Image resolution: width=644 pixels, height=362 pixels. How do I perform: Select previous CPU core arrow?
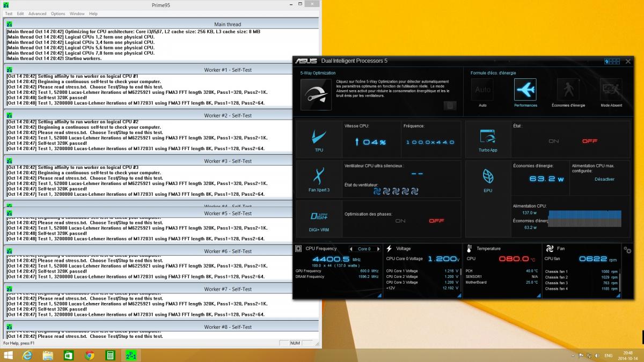352,249
